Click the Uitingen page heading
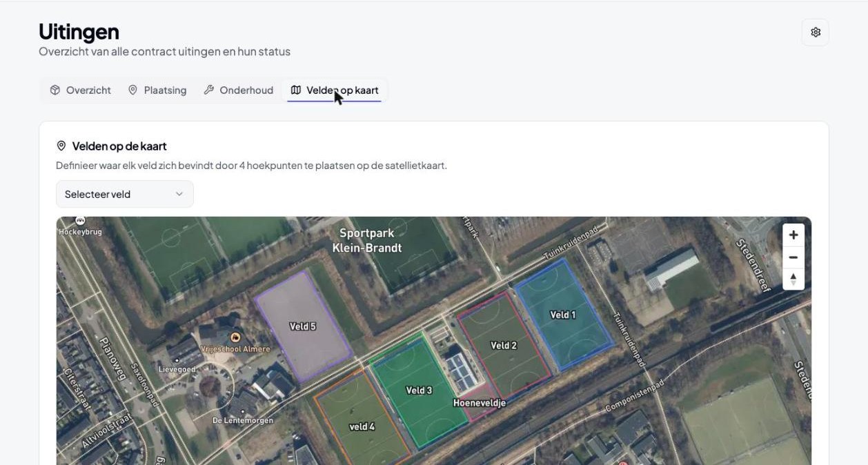 (79, 32)
